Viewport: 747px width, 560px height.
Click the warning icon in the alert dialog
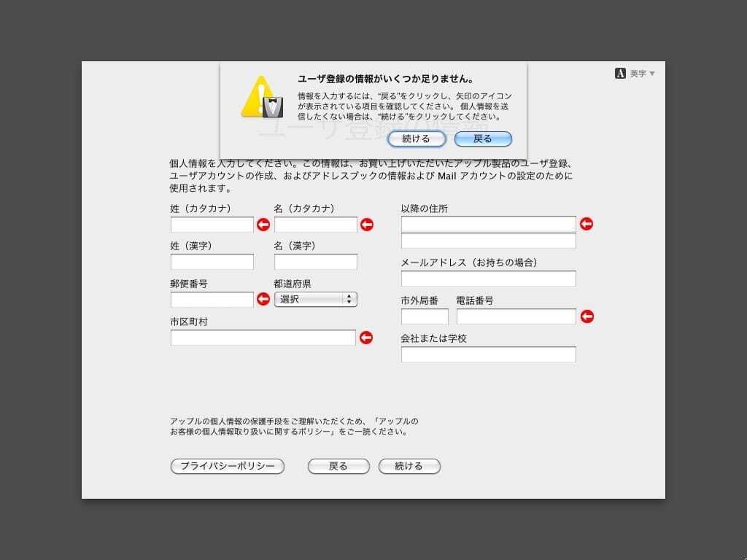click(261, 98)
